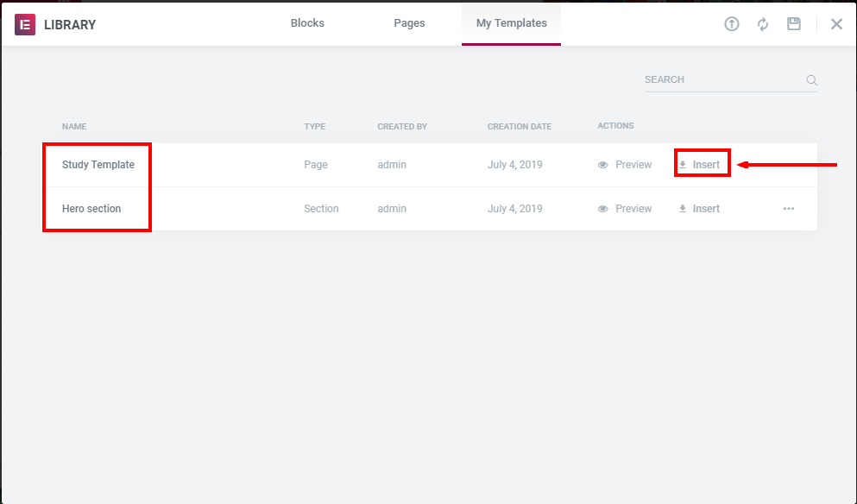Click the Created By column header
Viewport: 857px width, 504px height.
(x=401, y=126)
